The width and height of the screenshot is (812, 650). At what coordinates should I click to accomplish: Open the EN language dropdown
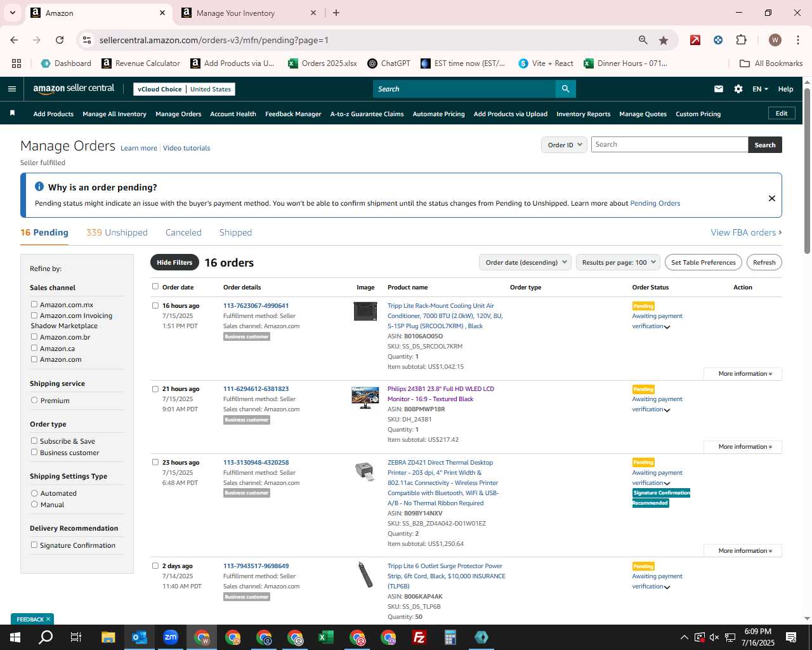click(760, 89)
